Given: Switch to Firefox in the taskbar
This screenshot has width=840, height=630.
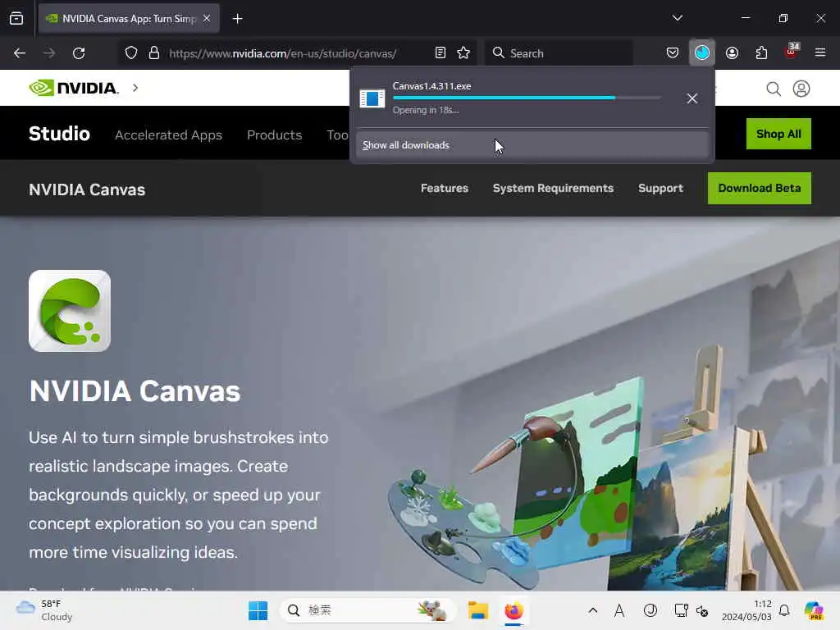Looking at the screenshot, I should pos(514,610).
